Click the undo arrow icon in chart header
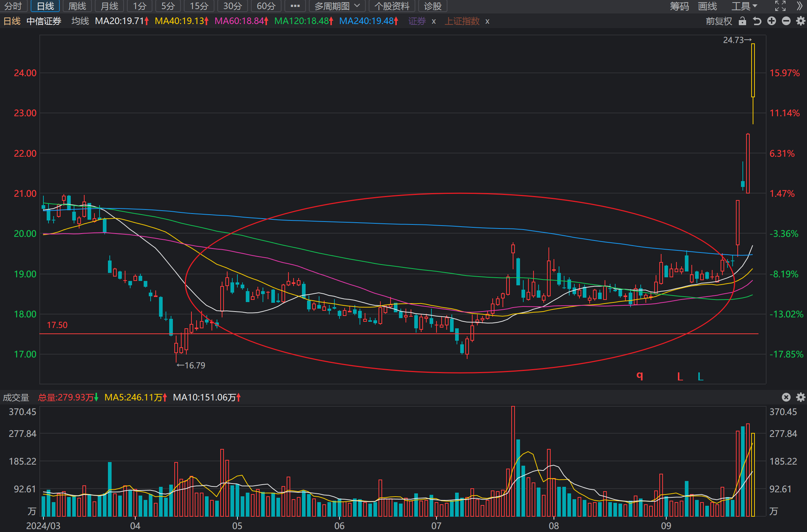The width and height of the screenshot is (807, 532). point(757,21)
